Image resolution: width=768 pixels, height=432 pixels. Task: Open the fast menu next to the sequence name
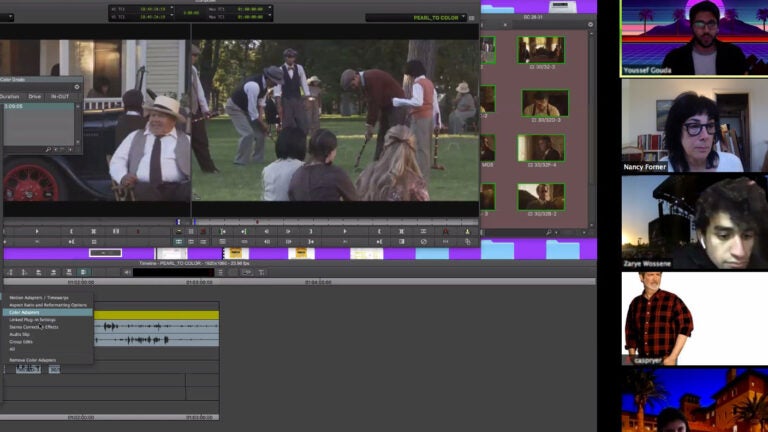tap(472, 18)
